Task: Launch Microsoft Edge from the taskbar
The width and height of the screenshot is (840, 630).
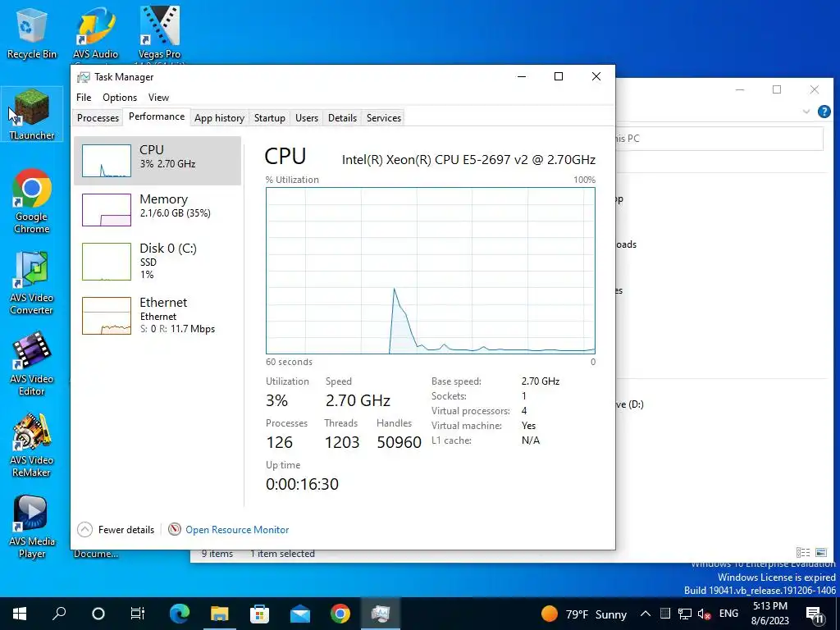Action: click(x=180, y=614)
